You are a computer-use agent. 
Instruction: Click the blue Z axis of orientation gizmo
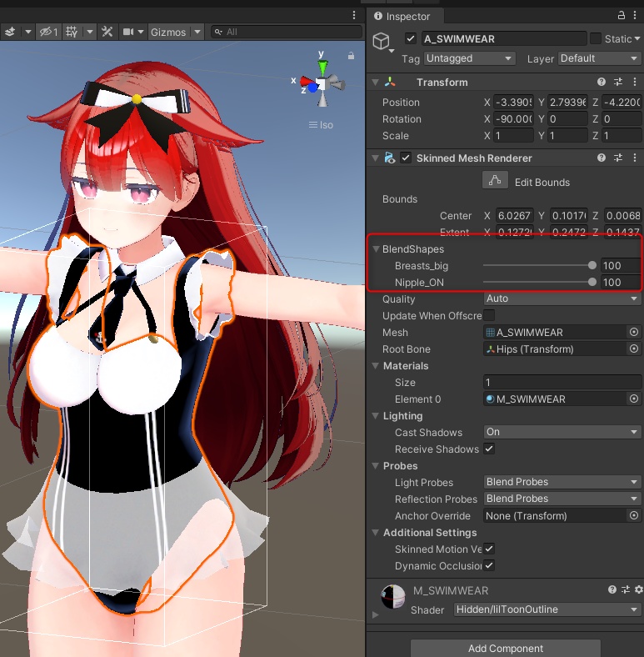(312, 88)
